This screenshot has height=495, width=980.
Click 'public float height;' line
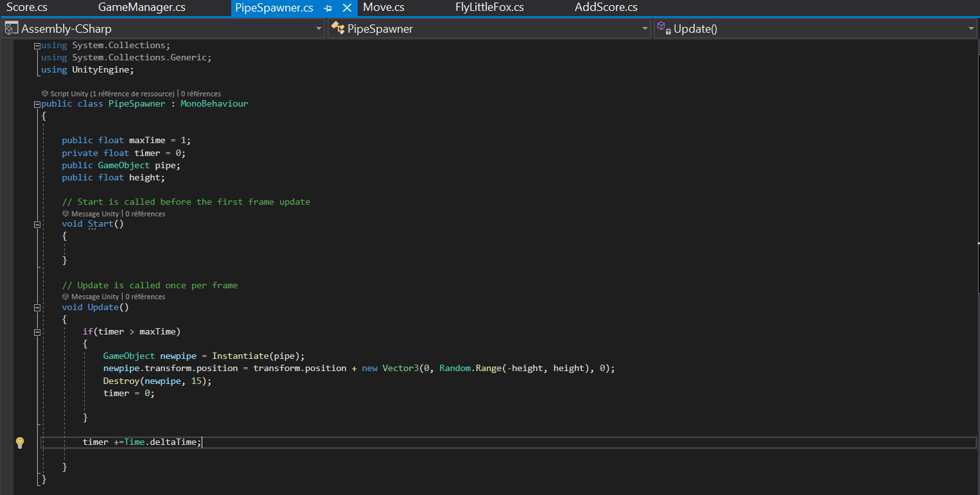click(114, 177)
